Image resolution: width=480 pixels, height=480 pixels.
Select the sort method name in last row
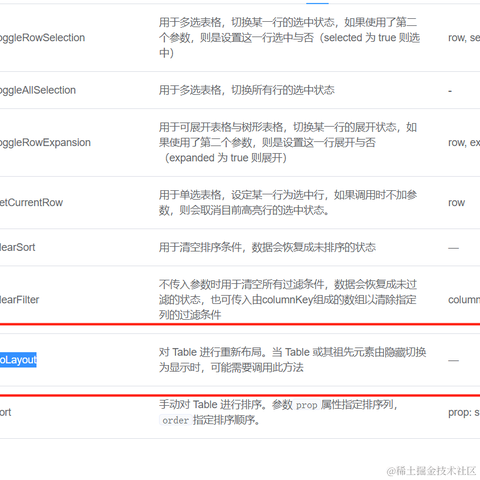[x=6, y=412]
